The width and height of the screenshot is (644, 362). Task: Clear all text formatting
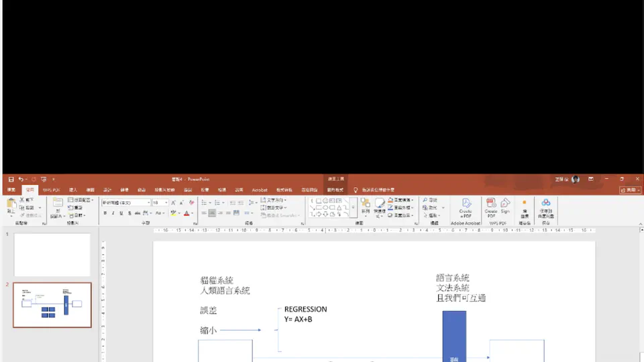pyautogui.click(x=191, y=202)
